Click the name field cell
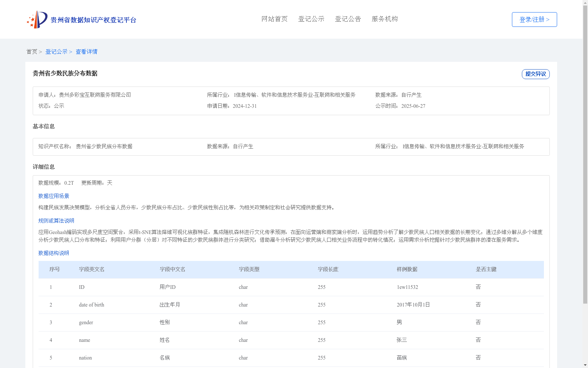 [85, 340]
